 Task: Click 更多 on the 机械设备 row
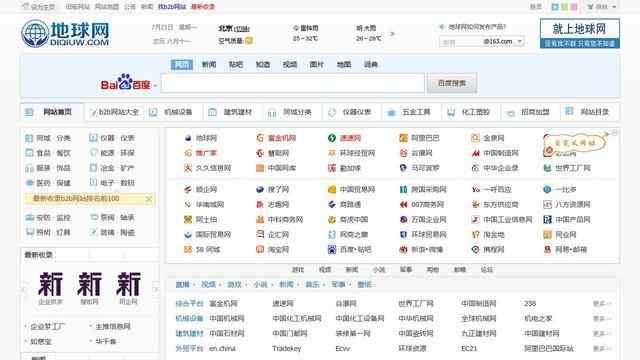point(601,318)
